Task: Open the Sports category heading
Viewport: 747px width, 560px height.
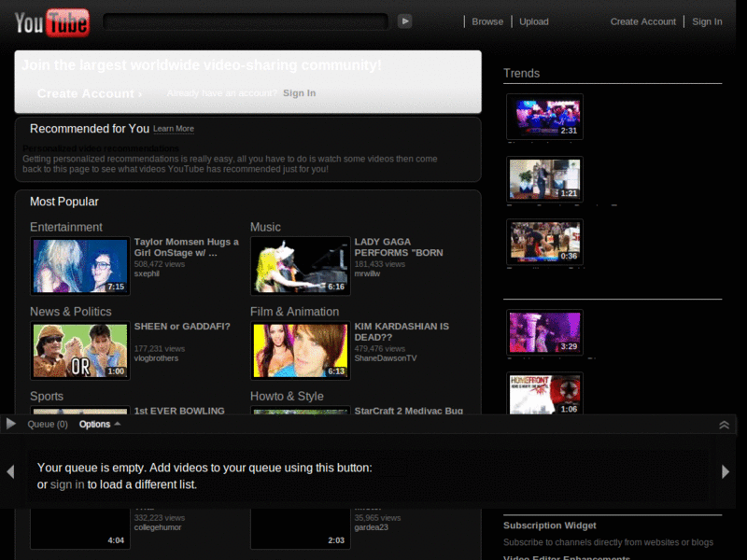Action: 47,396
